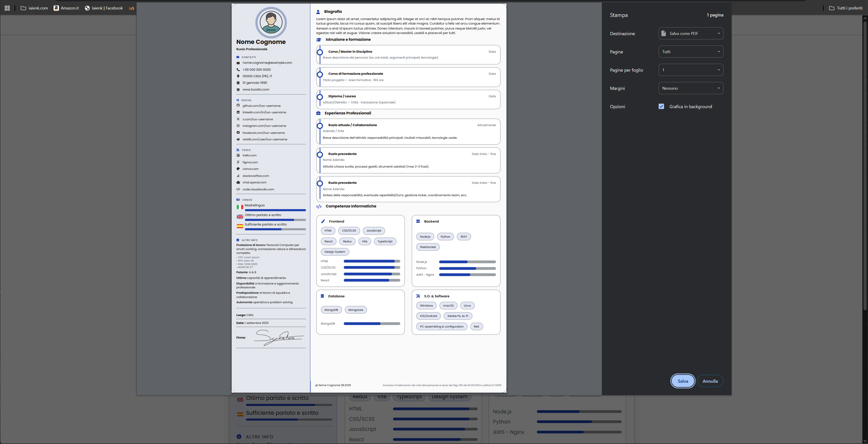The image size is (868, 444).
Task: Click the email envelope icon in Contatti
Action: click(x=238, y=63)
